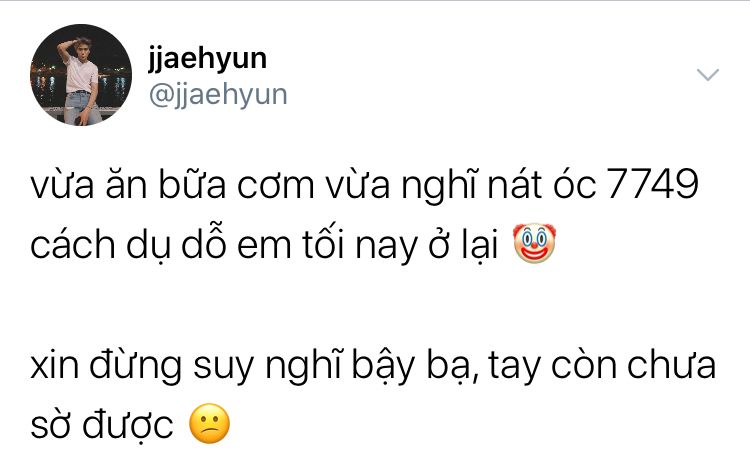750x474 pixels.
Task: Click the word "nghĩ" in the first line
Action: (439, 186)
